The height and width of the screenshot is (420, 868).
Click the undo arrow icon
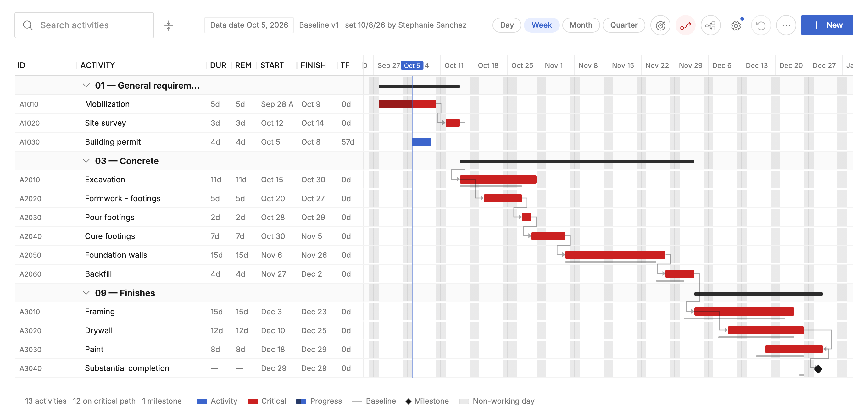(761, 25)
